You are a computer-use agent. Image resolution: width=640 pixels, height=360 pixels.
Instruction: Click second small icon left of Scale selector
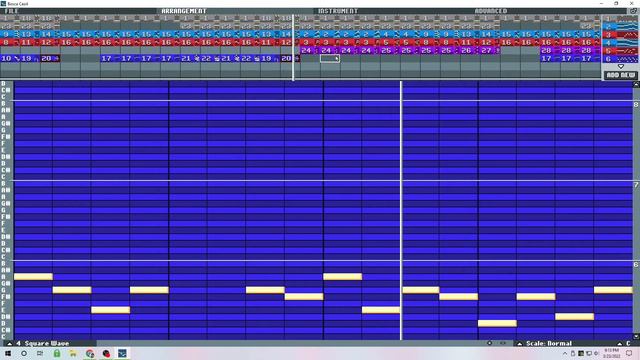point(503,343)
